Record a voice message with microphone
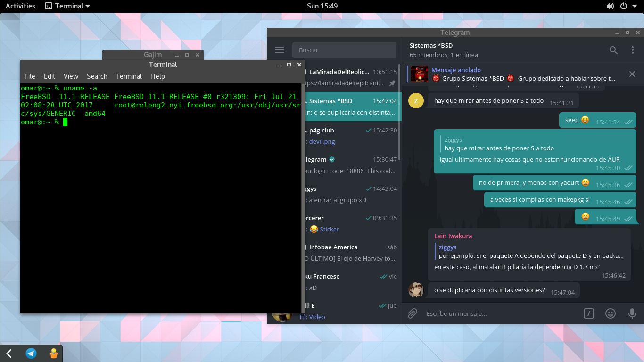 pyautogui.click(x=632, y=313)
